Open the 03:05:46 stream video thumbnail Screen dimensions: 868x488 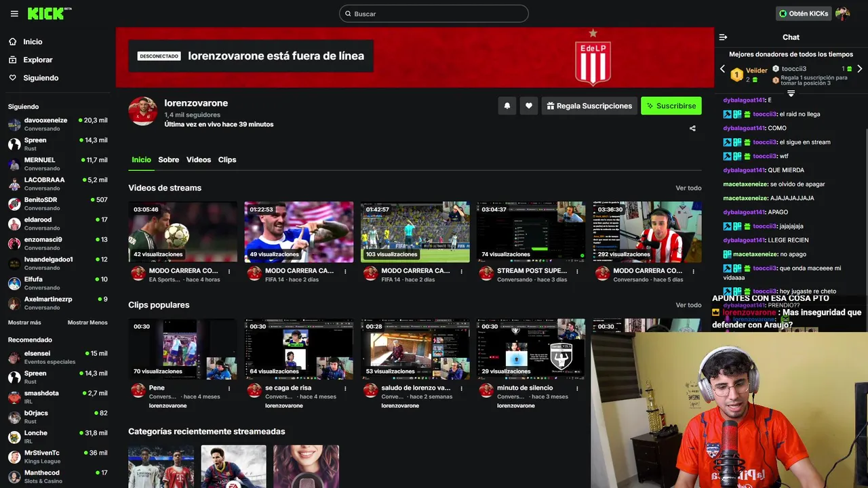(x=183, y=232)
